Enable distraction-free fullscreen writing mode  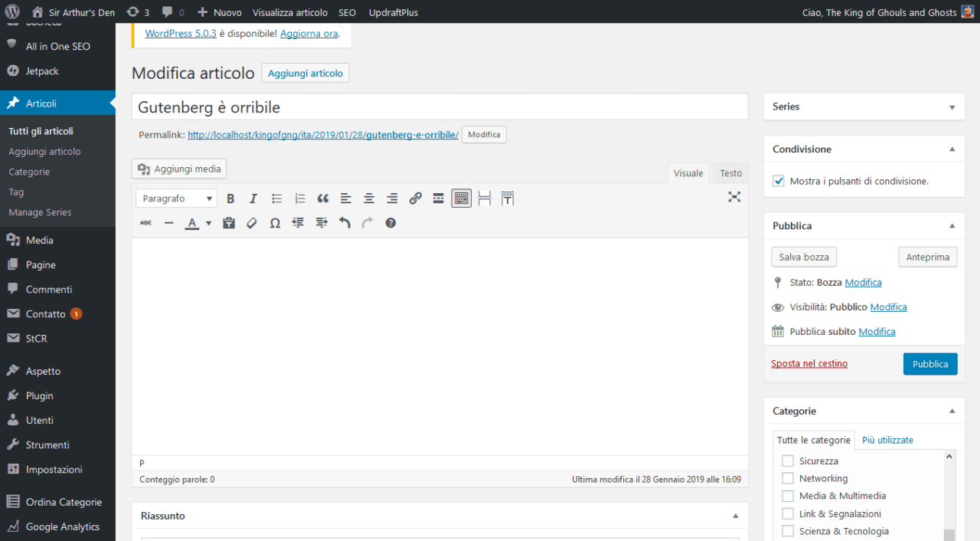pyautogui.click(x=734, y=197)
